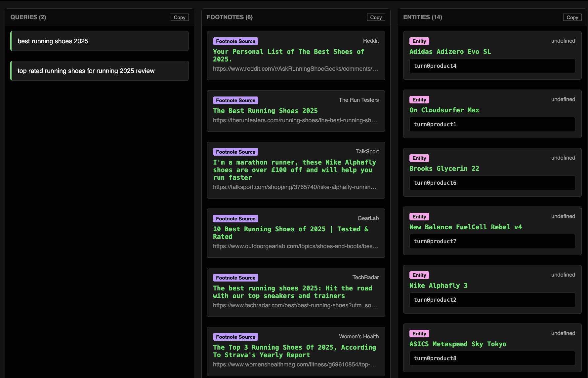588x378 pixels.
Task: Click the 'TechRadar' source label
Action: point(365,278)
